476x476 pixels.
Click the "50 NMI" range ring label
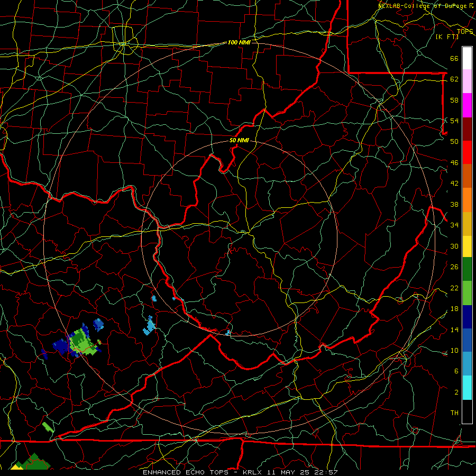(239, 140)
